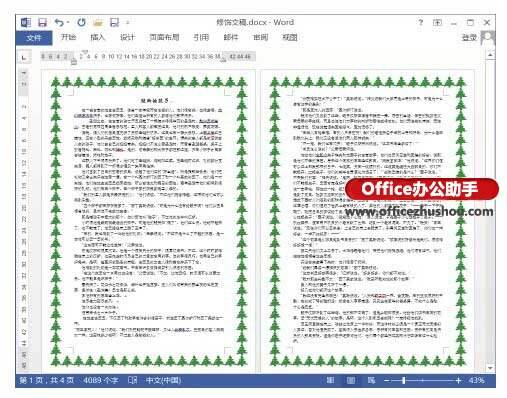Switch to the 设计 Design tab
The height and width of the screenshot is (398, 507).
[x=127, y=37]
